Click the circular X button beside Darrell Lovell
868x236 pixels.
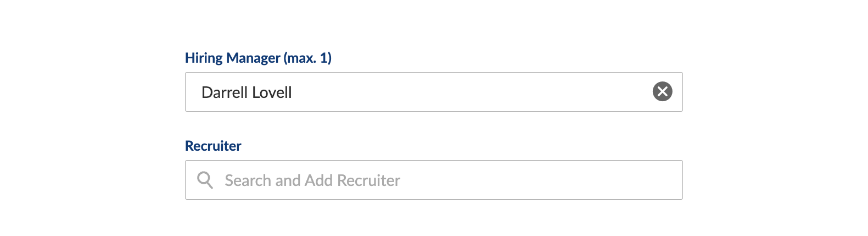click(662, 91)
